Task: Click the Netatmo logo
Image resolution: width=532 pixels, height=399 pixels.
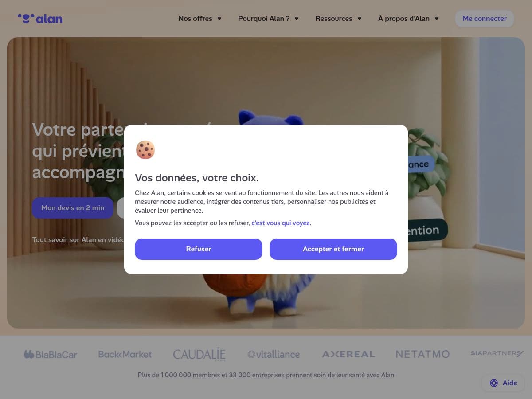Action: pos(422,354)
